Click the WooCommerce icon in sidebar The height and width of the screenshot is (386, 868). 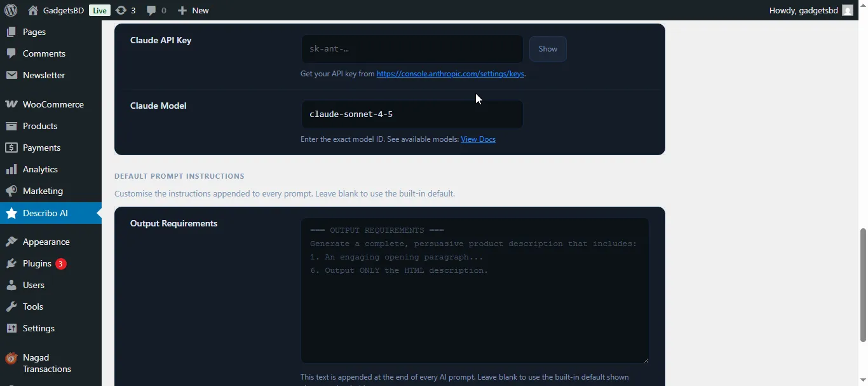11,104
